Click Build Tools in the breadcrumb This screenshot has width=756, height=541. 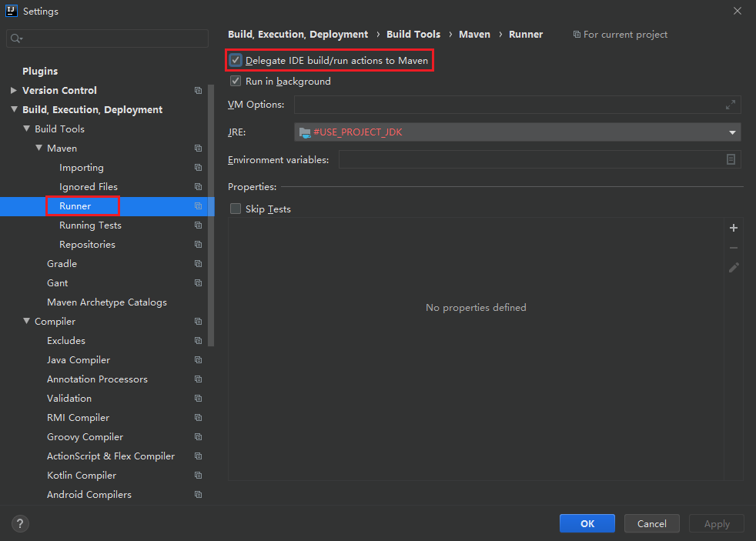pos(413,34)
